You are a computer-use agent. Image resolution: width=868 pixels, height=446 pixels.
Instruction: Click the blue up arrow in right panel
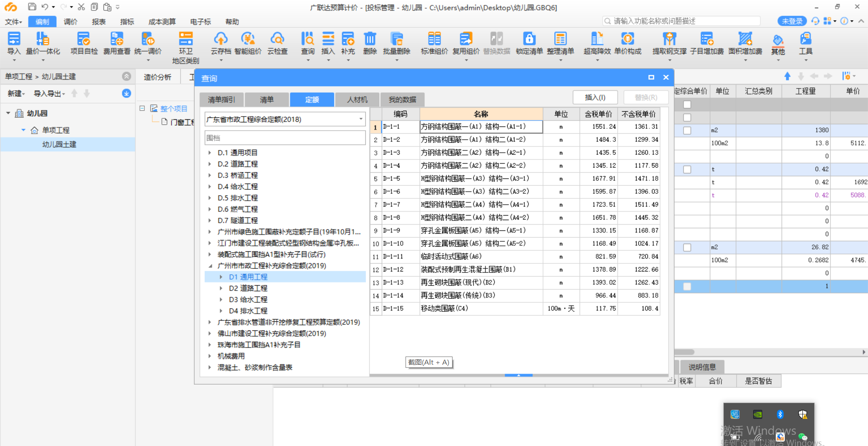(x=788, y=76)
